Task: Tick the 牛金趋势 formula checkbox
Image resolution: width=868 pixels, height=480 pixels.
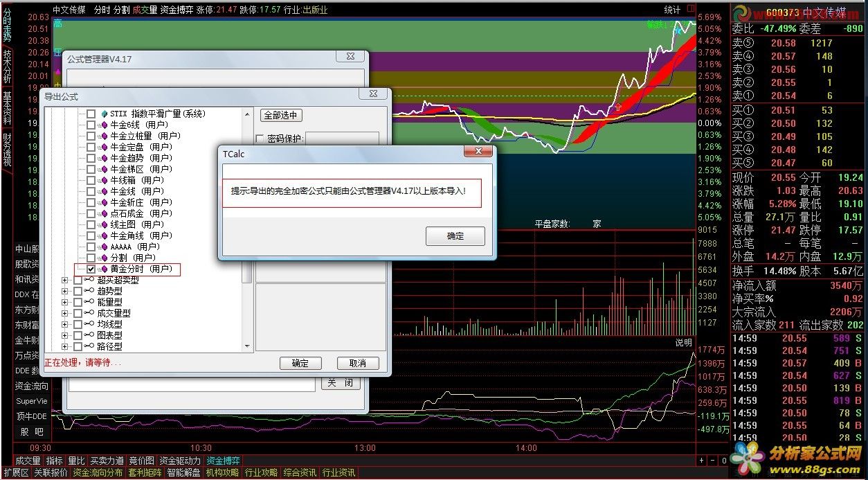Action: pos(91,158)
